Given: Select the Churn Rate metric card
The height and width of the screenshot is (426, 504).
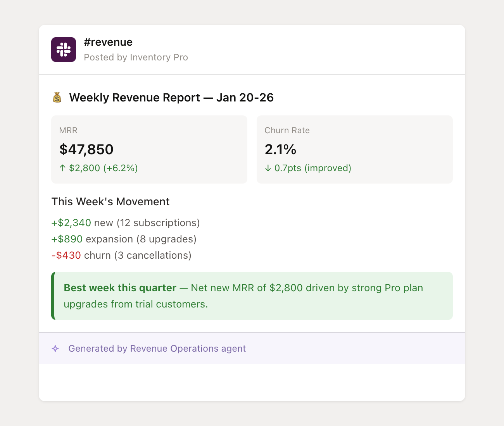Looking at the screenshot, I should point(355,149).
